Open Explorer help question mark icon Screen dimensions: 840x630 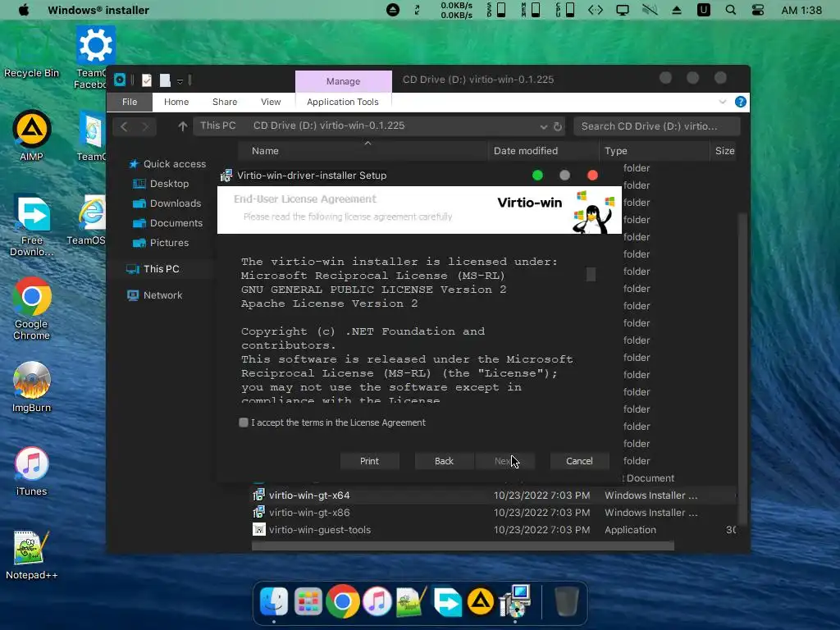[741, 102]
